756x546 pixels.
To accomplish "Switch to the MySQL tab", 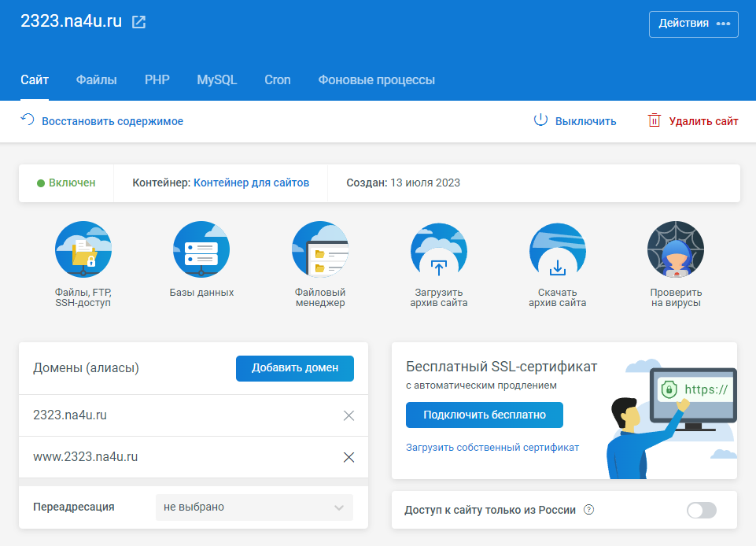I will [217, 79].
